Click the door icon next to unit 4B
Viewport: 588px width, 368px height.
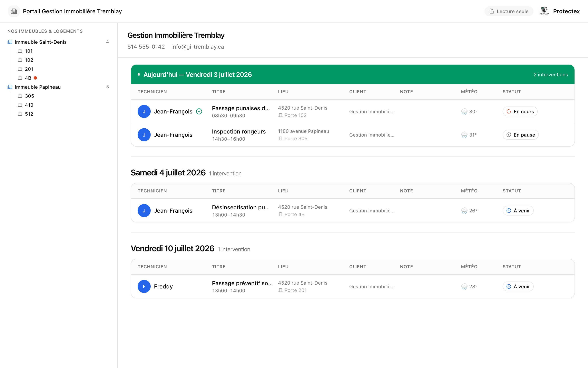(x=20, y=78)
